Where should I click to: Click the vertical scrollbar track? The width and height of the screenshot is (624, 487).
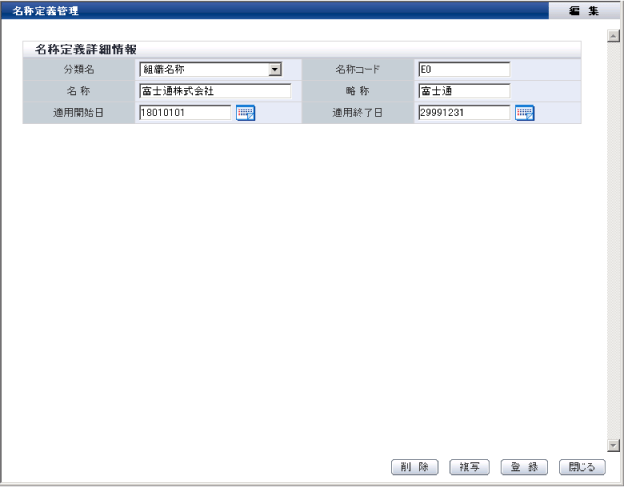(x=614, y=240)
